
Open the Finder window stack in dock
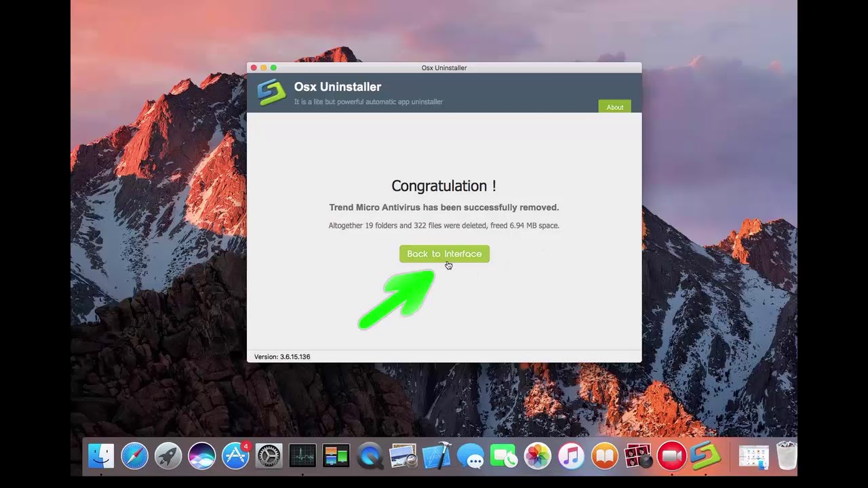(753, 456)
